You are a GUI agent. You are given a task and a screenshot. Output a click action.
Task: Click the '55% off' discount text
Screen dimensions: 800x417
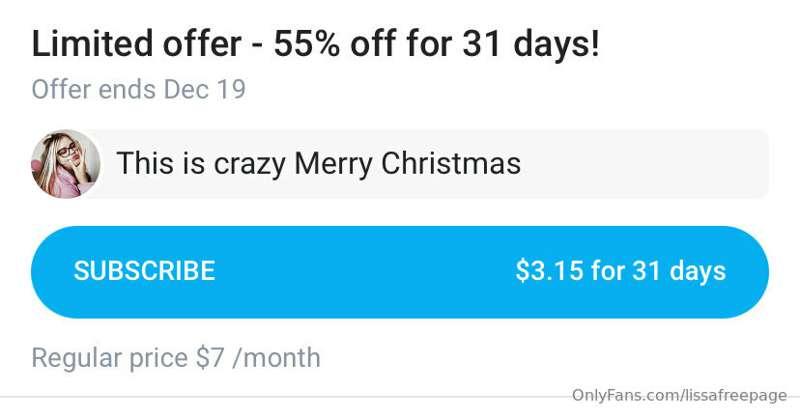click(335, 43)
